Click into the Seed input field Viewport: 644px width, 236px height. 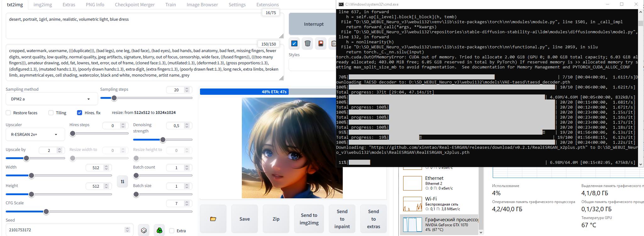[66, 230]
